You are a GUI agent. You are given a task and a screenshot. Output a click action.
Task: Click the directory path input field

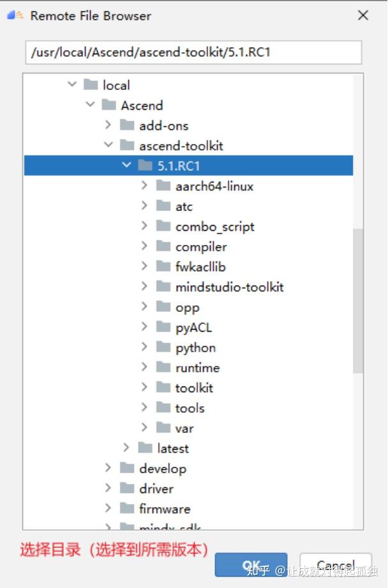click(193, 52)
